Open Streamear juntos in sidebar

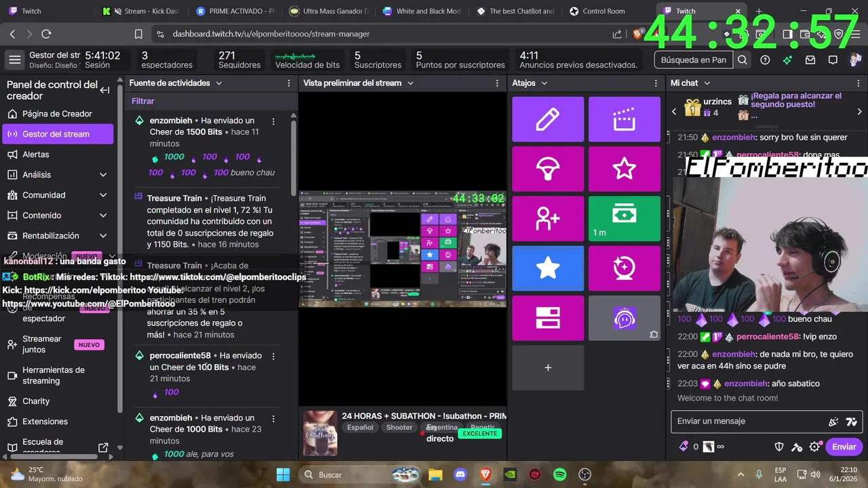[58, 344]
